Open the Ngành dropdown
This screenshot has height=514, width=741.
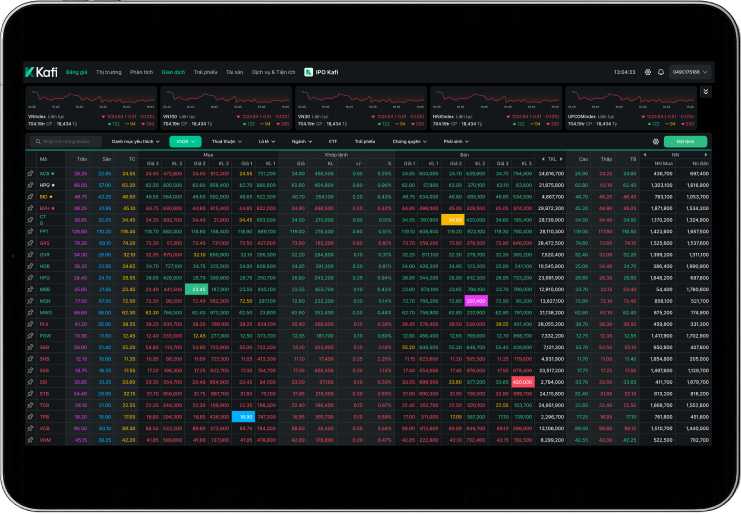[x=302, y=142]
